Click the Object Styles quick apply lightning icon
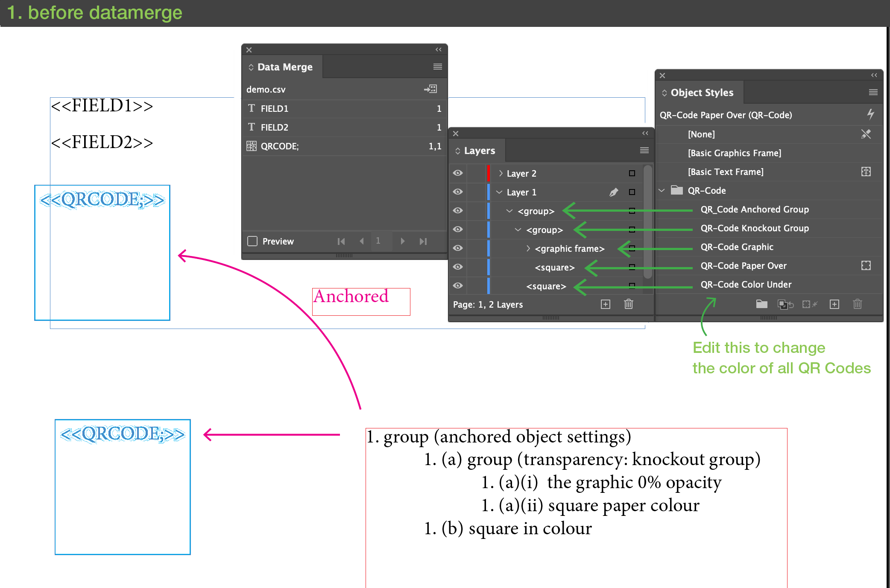The image size is (890, 588). pyautogui.click(x=870, y=114)
